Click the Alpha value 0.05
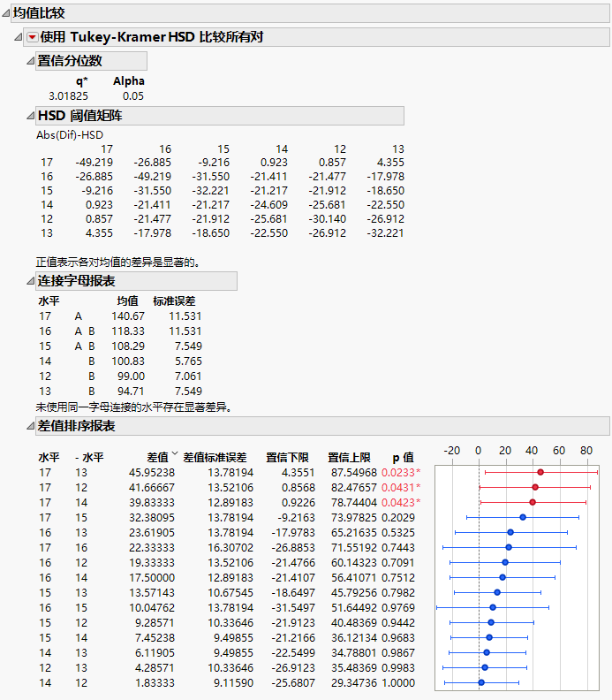The height and width of the screenshot is (700, 612). (133, 95)
